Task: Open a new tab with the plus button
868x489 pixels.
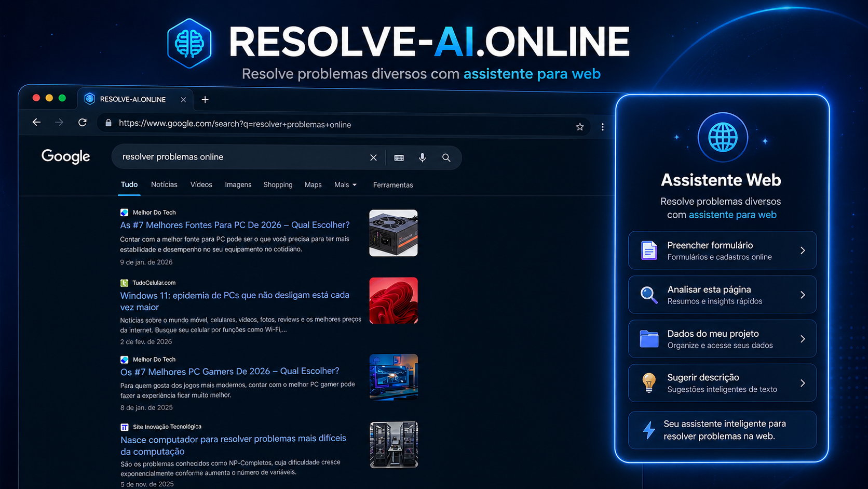Action: coord(205,99)
